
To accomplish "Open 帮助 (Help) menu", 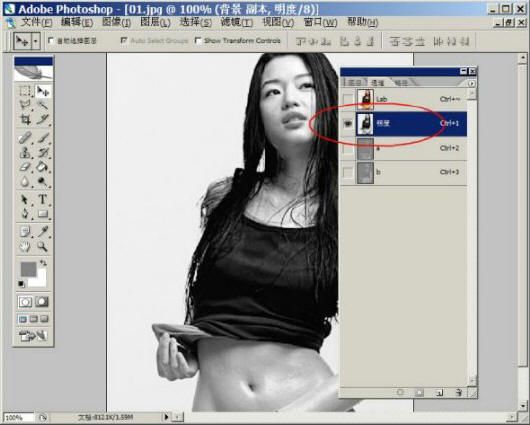I will tap(363, 22).
